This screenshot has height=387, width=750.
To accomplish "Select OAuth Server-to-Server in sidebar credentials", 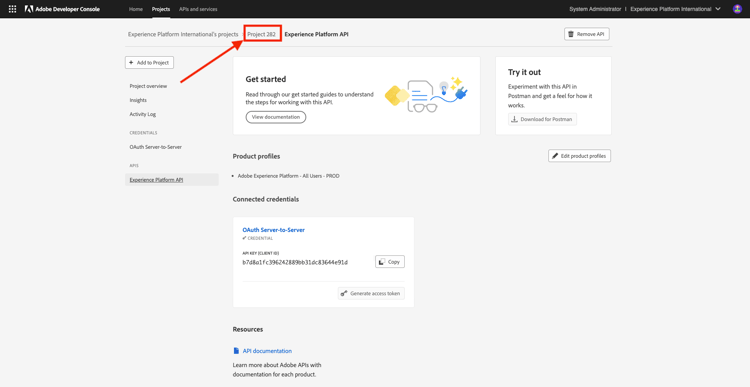I will pyautogui.click(x=155, y=147).
